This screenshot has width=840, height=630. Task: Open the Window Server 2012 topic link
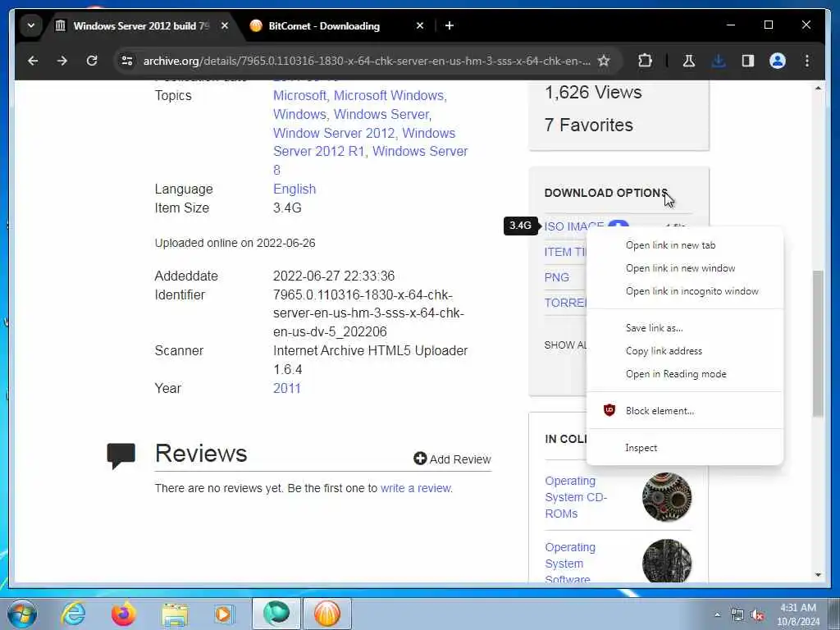(334, 134)
